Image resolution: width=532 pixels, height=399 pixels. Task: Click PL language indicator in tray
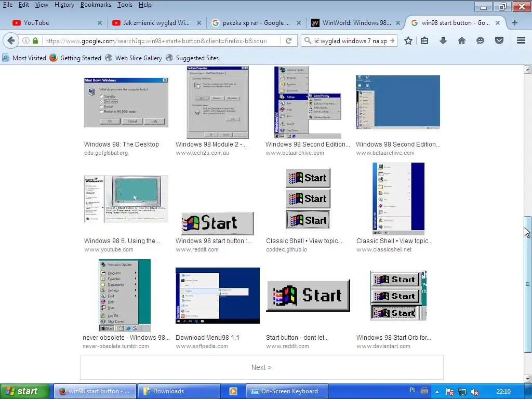[x=413, y=390]
